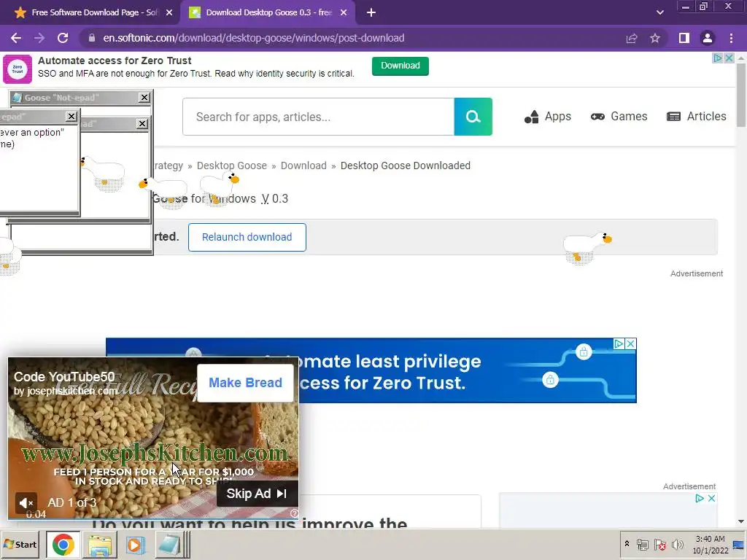
Task: Unmute the video ad speaker icon
Action: tap(26, 502)
